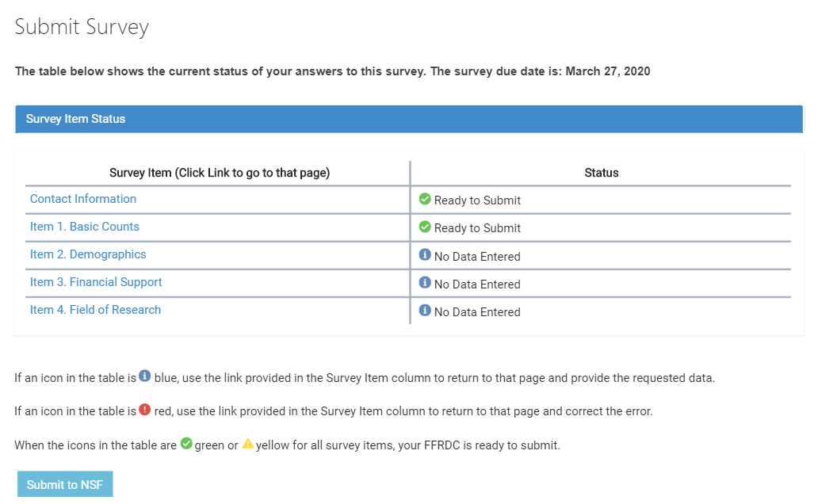
Task: Go to Item 1. Basic Counts page
Action: tap(85, 227)
